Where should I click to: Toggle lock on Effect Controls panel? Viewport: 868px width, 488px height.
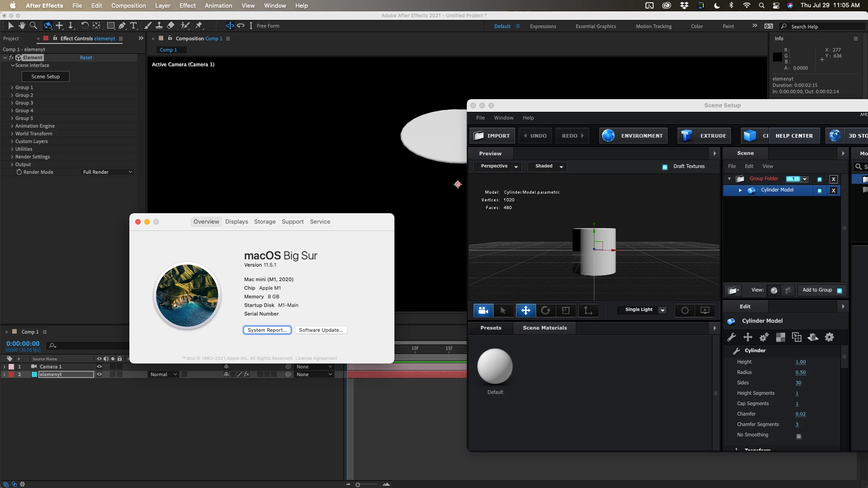pos(55,38)
